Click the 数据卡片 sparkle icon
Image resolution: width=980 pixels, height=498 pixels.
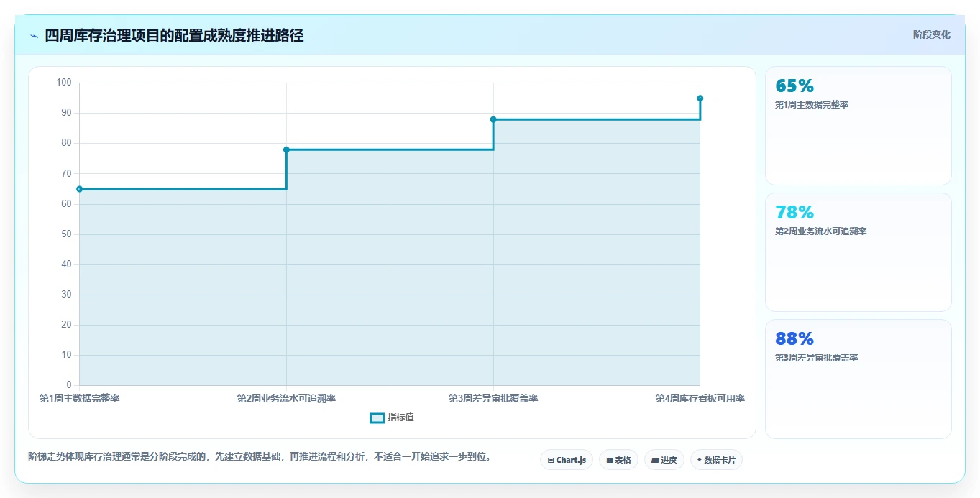[x=700, y=460]
